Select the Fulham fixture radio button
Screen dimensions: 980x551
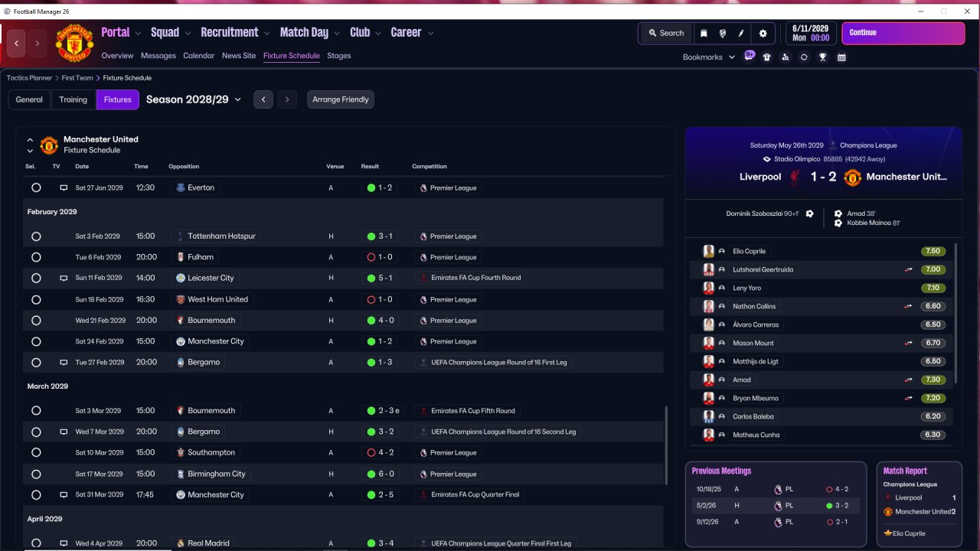click(x=36, y=257)
